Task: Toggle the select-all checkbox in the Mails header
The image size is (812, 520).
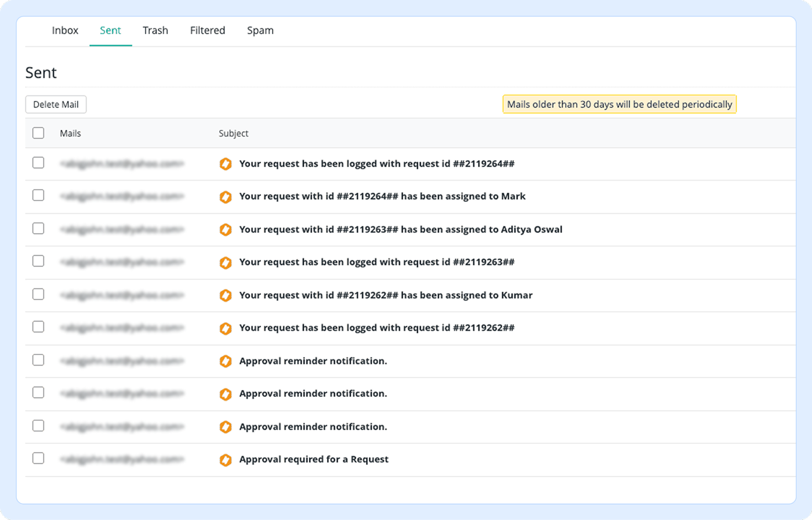Action: point(38,133)
